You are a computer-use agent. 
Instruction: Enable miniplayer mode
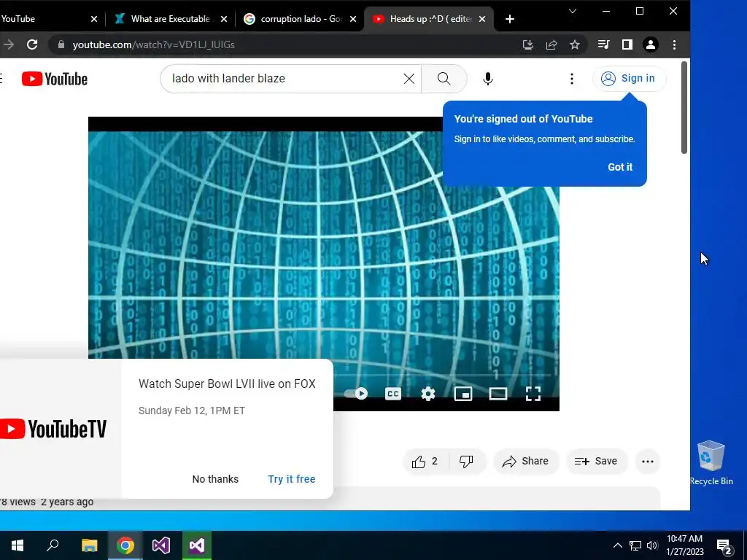463,394
